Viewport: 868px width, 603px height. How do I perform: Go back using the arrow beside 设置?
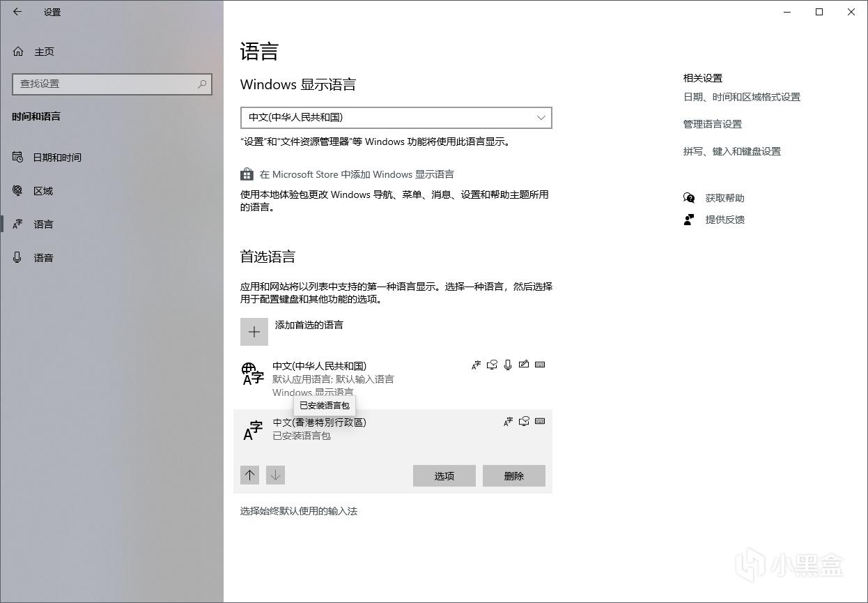point(17,12)
